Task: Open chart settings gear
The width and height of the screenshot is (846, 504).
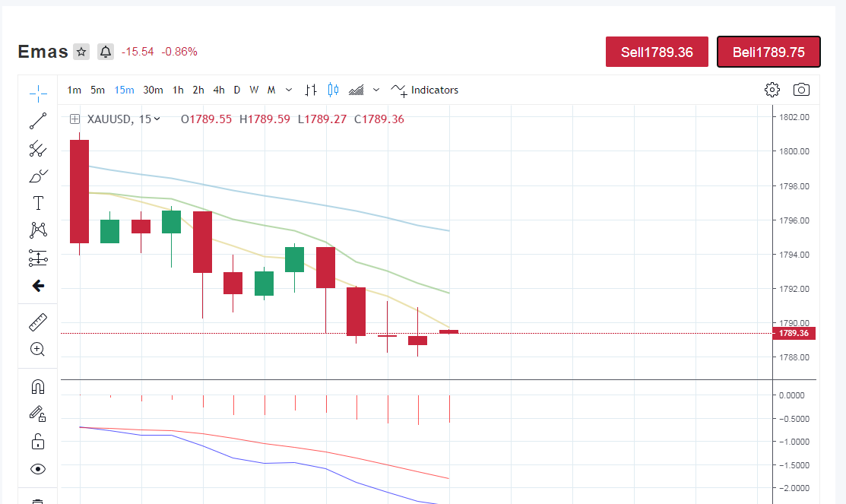Action: coord(772,90)
